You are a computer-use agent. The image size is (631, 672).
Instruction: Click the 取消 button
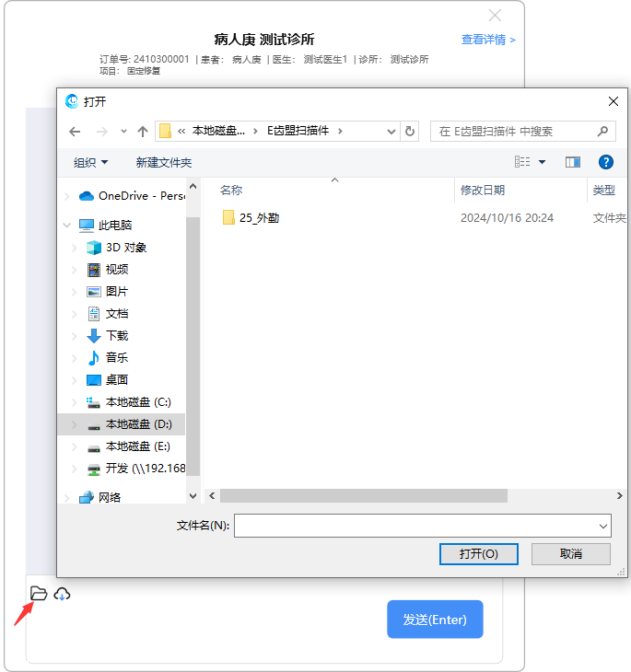[x=570, y=553]
